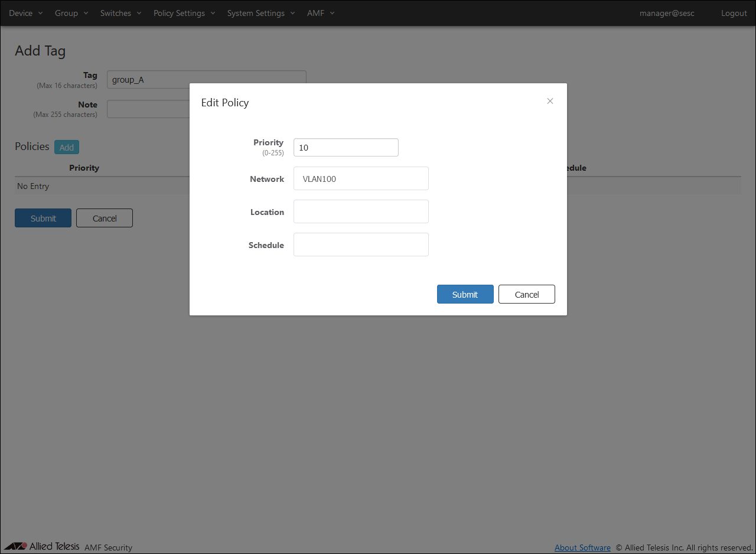756x554 pixels.
Task: Open the Switches dropdown menu
Action: pyautogui.click(x=120, y=13)
